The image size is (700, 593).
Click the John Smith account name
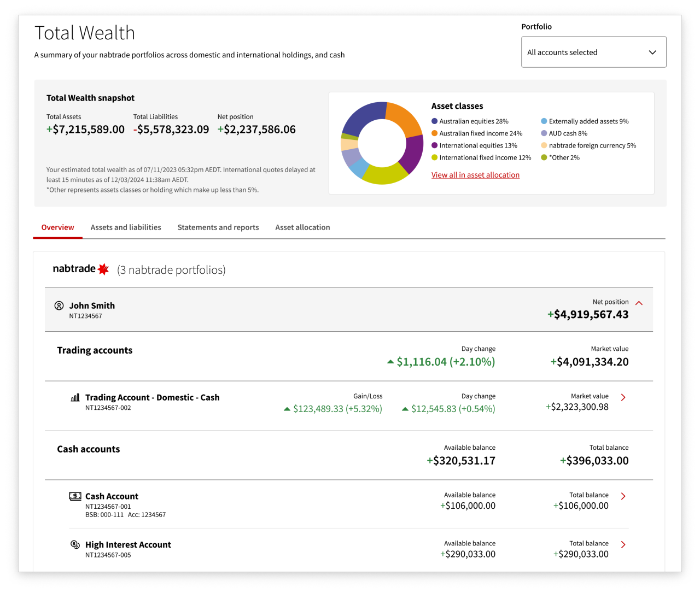(92, 306)
